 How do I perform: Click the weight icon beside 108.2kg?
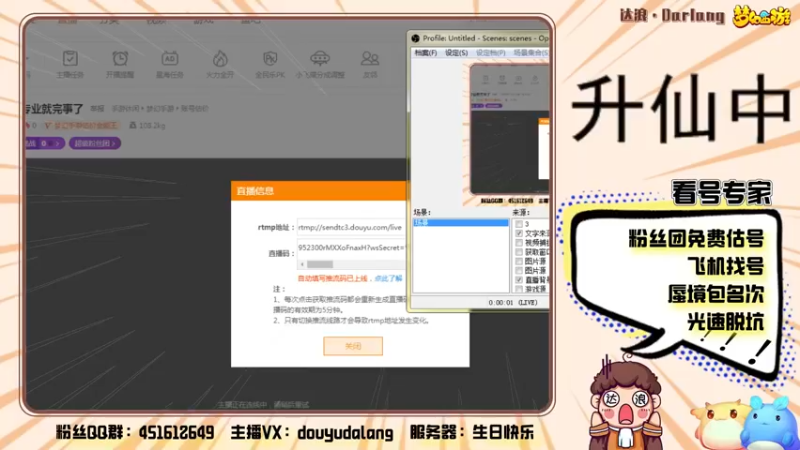pyautogui.click(x=133, y=125)
